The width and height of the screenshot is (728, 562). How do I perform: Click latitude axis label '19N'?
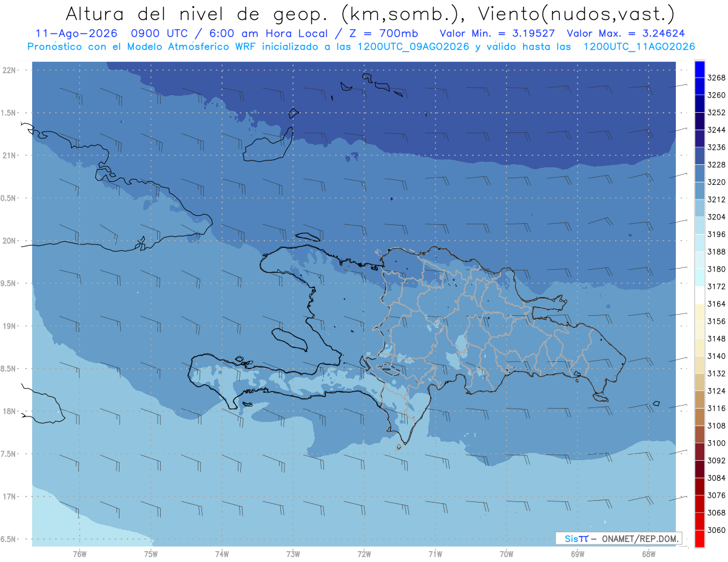pos(8,326)
